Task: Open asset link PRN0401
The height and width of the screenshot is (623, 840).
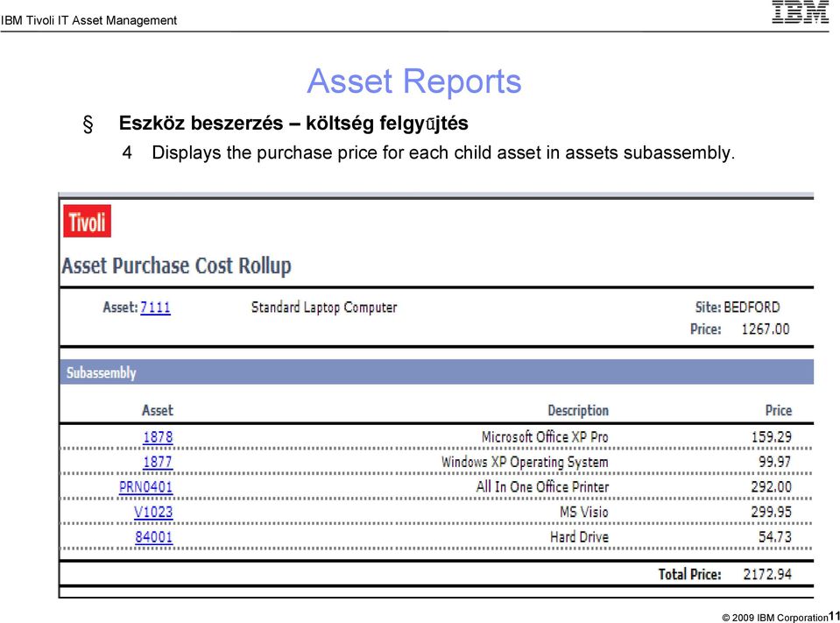Action: [x=145, y=487]
